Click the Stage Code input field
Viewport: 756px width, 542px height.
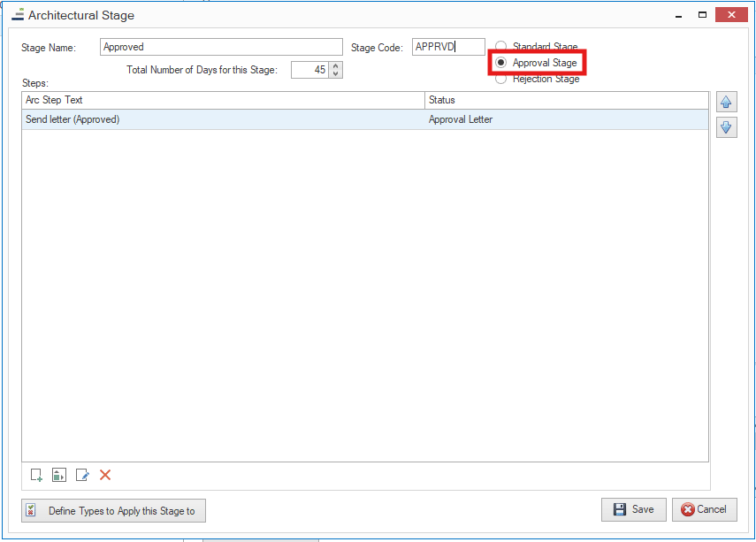(448, 47)
